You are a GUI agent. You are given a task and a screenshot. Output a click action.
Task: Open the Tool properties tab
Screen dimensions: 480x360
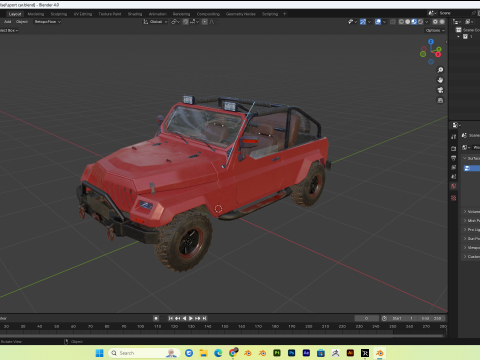(454, 137)
